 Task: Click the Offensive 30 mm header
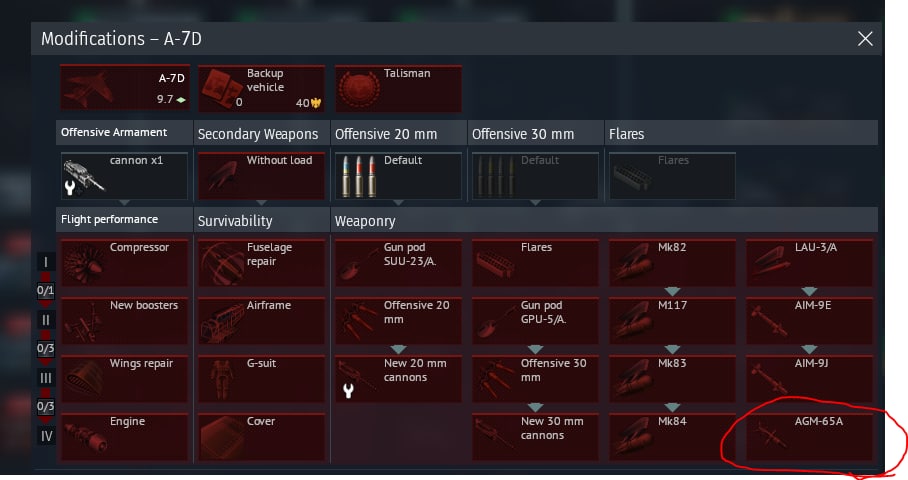[x=535, y=134]
